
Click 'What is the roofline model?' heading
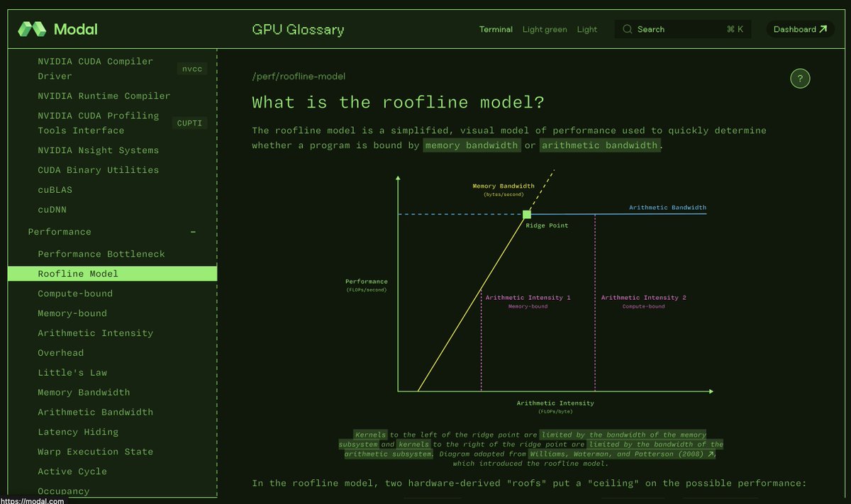pyautogui.click(x=398, y=103)
